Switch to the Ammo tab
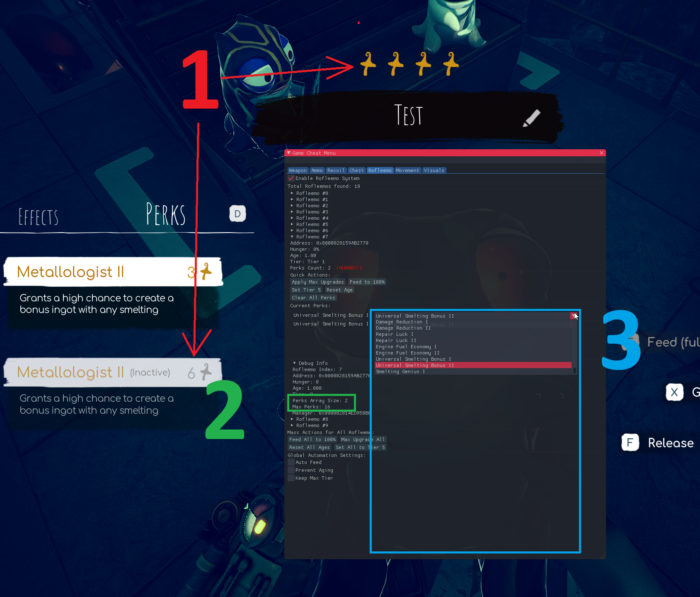This screenshot has width=700, height=597. click(317, 170)
